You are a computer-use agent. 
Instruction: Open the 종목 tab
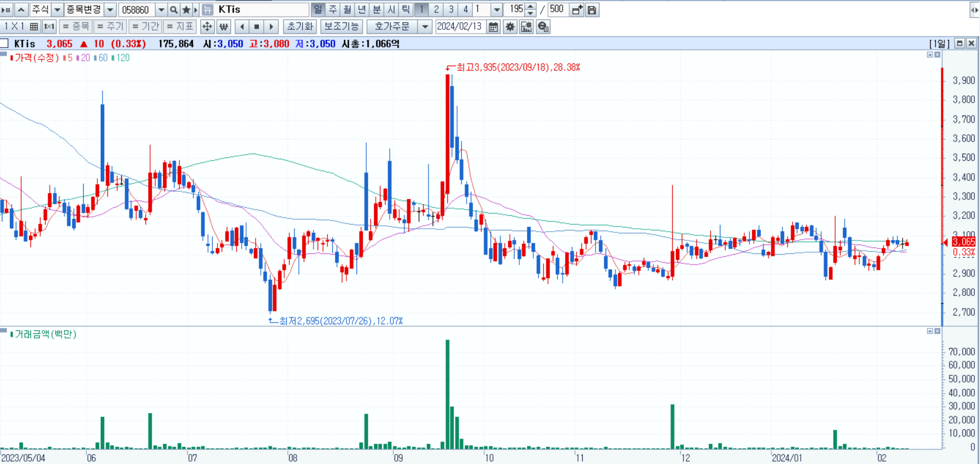tap(76, 26)
